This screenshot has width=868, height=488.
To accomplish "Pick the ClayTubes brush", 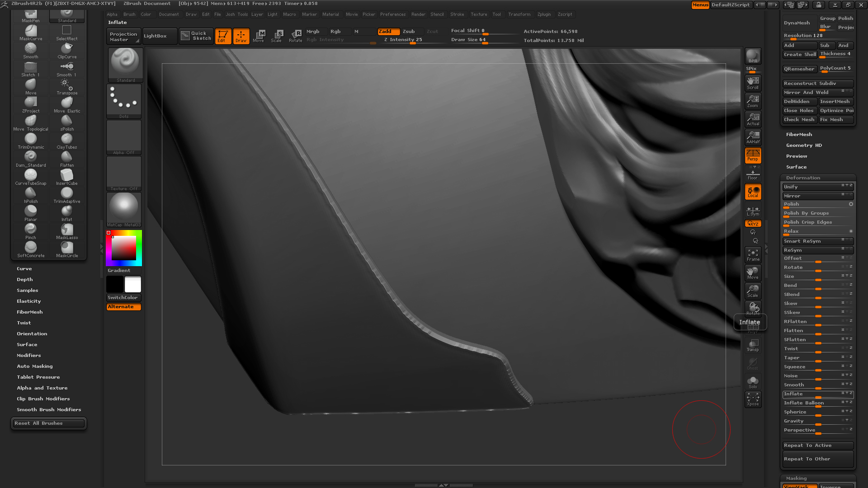I will (x=67, y=141).
